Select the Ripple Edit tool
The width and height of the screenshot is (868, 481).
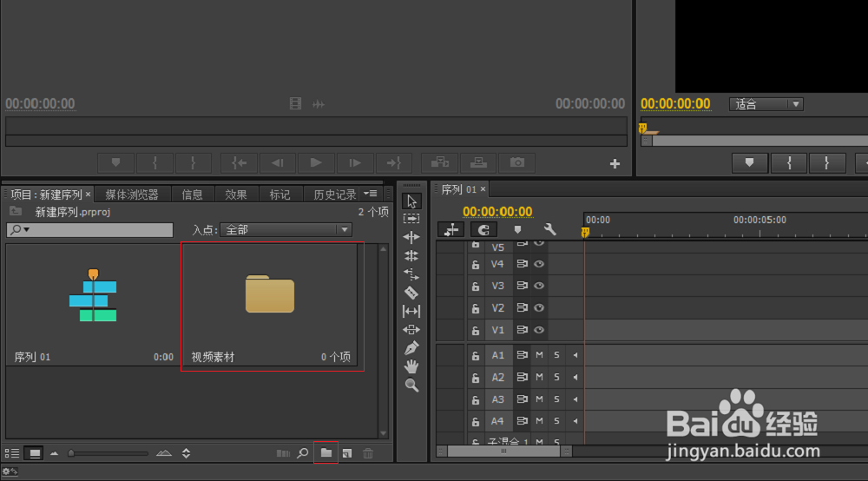411,237
